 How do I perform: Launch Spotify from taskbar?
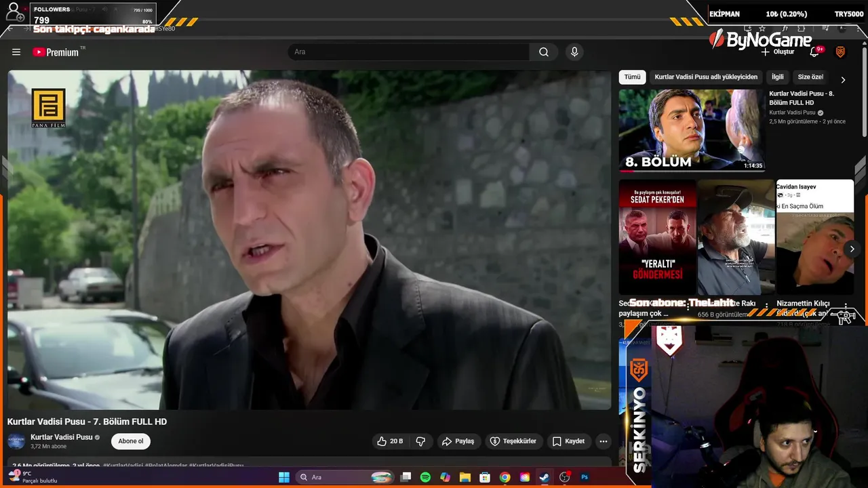click(425, 477)
